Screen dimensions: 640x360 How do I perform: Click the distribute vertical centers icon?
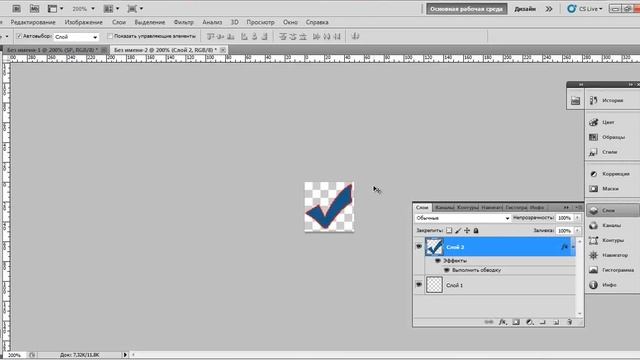pyautogui.click(x=293, y=37)
